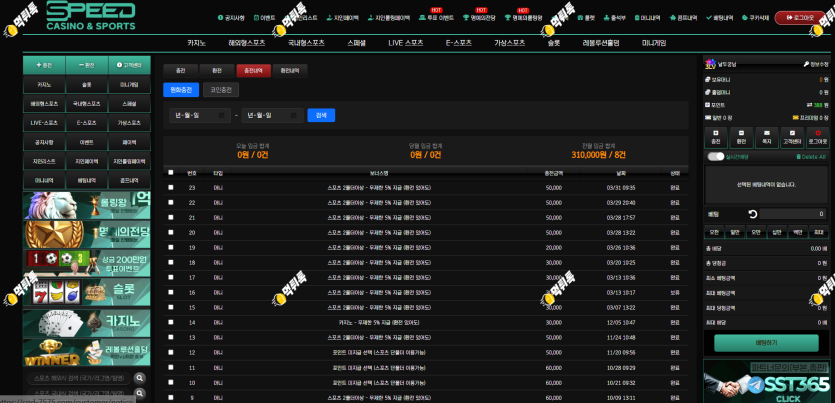Image resolution: width=835 pixels, height=403 pixels.
Task: Open the end date picker calendar
Action: [293, 116]
